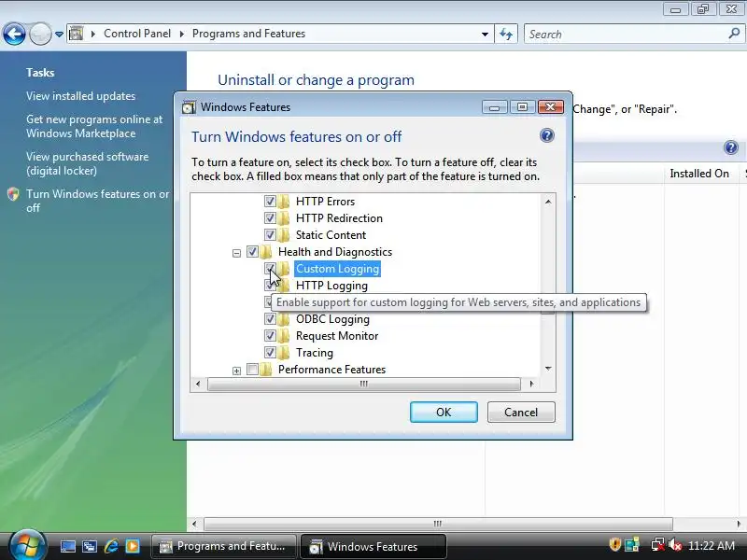This screenshot has height=560, width=747.
Task: Select the HTTP Logging label
Action: pos(331,286)
